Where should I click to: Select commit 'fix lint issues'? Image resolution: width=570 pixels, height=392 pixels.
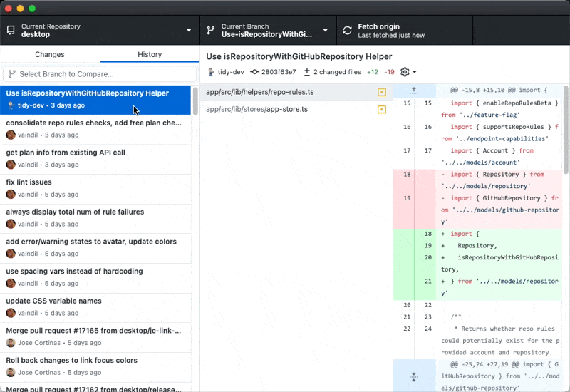tap(95, 189)
